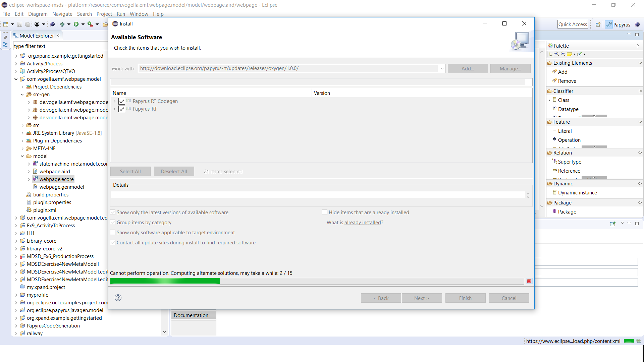644x362 pixels.
Task: Check Hide items already installed box
Action: point(325,212)
